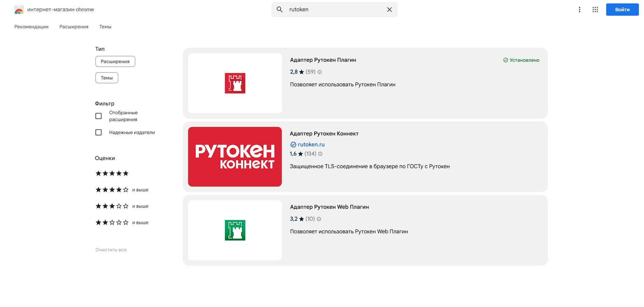The image size is (644, 307).
Task: Click the star icon next to 3,2 rating
Action: click(x=302, y=219)
